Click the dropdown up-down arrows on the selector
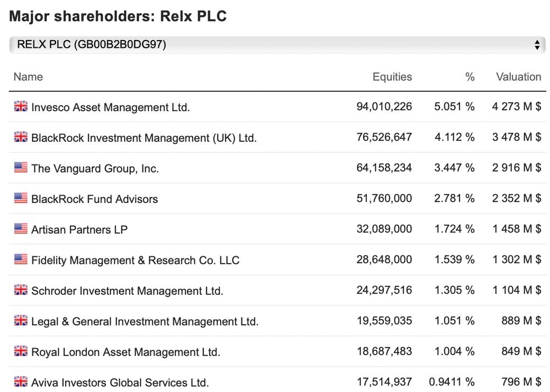The height and width of the screenshot is (392, 550). coord(537,45)
